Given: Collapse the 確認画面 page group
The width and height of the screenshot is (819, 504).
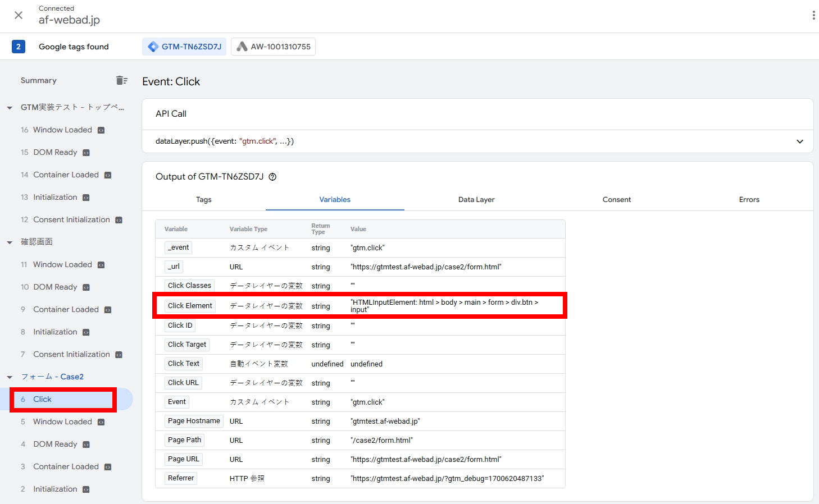Looking at the screenshot, I should pos(10,242).
